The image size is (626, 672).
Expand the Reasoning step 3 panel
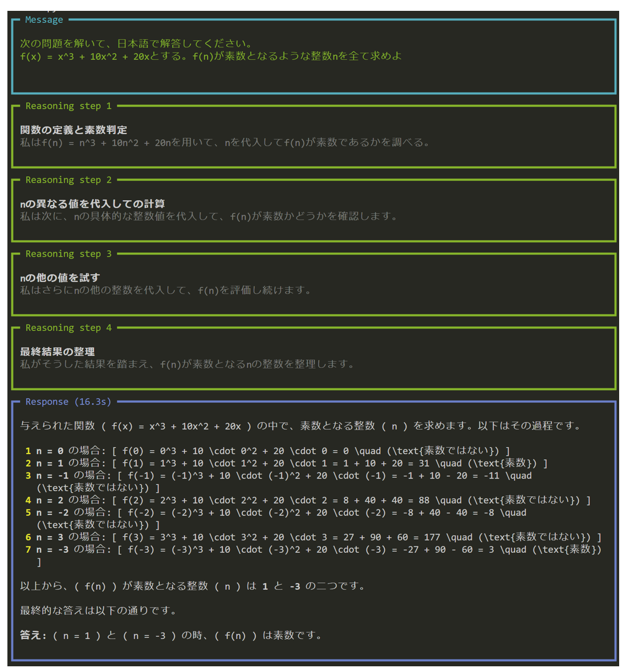pos(69,253)
